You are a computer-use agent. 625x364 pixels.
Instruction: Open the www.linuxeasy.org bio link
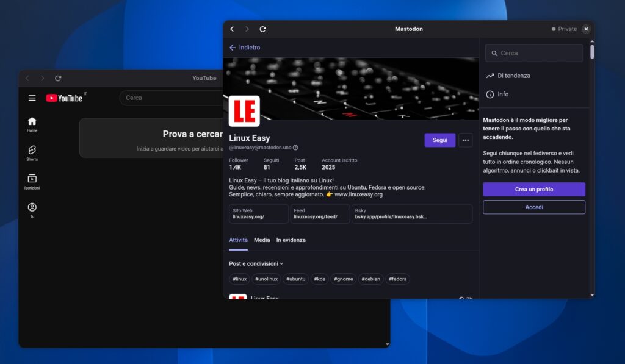click(358, 194)
